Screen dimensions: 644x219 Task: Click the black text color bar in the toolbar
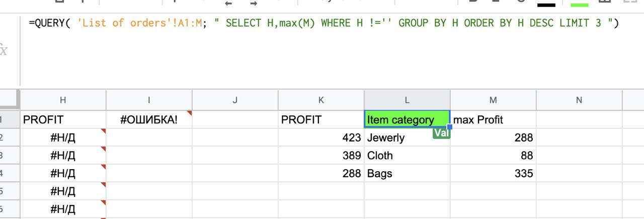546,4
